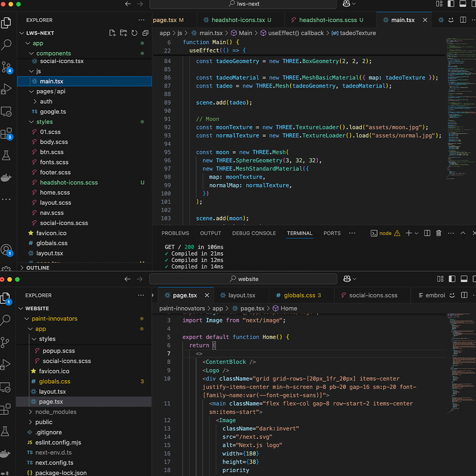476x476 pixels.
Task: Kill the terminal using the trash icon
Action: click(439, 233)
